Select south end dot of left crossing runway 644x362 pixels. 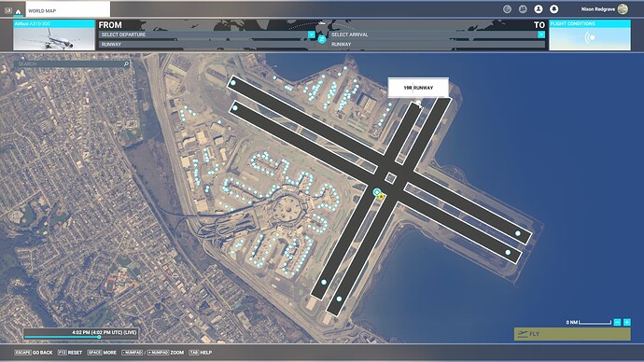(324, 282)
